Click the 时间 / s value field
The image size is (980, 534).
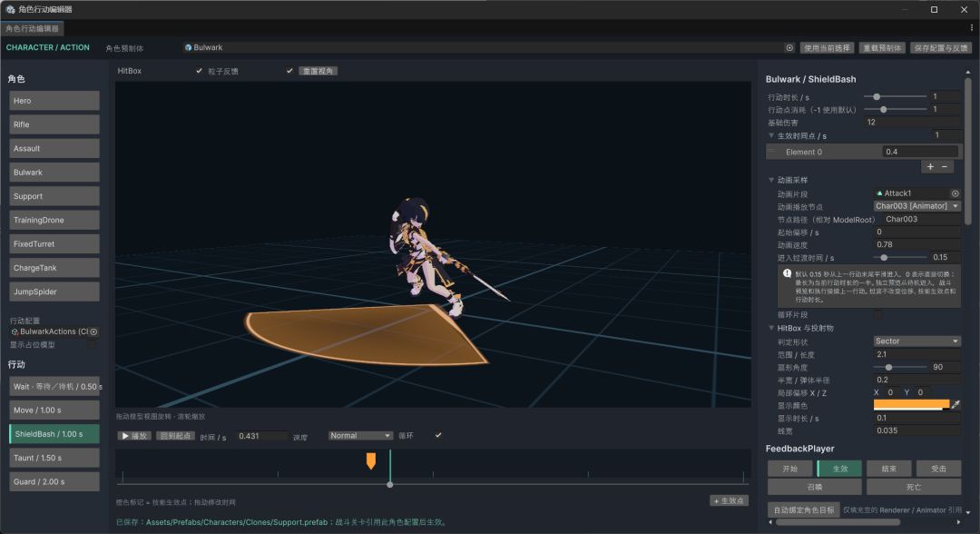262,436
